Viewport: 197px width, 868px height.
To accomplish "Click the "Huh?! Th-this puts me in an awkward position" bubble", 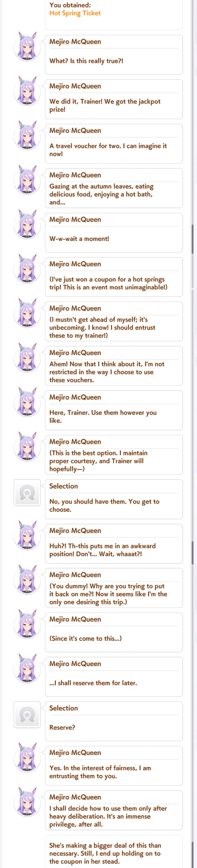I will coord(114,544).
